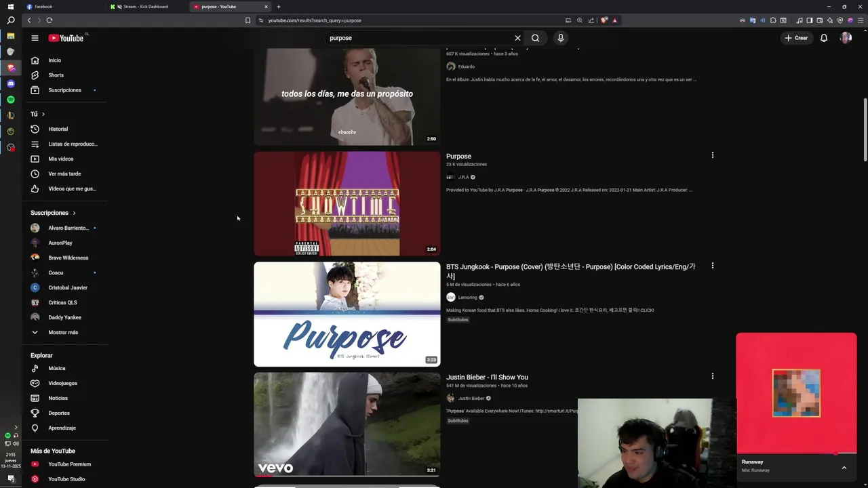Open Música in Explorar
This screenshot has height=488, width=868.
click(x=56, y=368)
